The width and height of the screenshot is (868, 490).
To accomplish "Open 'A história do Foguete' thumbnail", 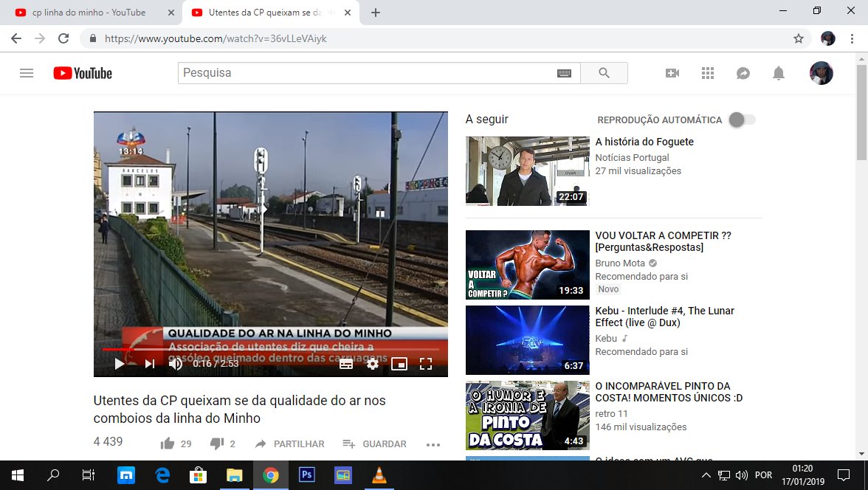I will pyautogui.click(x=528, y=171).
